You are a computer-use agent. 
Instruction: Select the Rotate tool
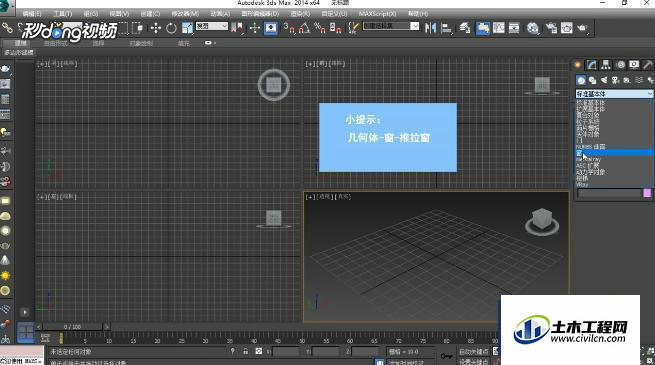point(171,28)
